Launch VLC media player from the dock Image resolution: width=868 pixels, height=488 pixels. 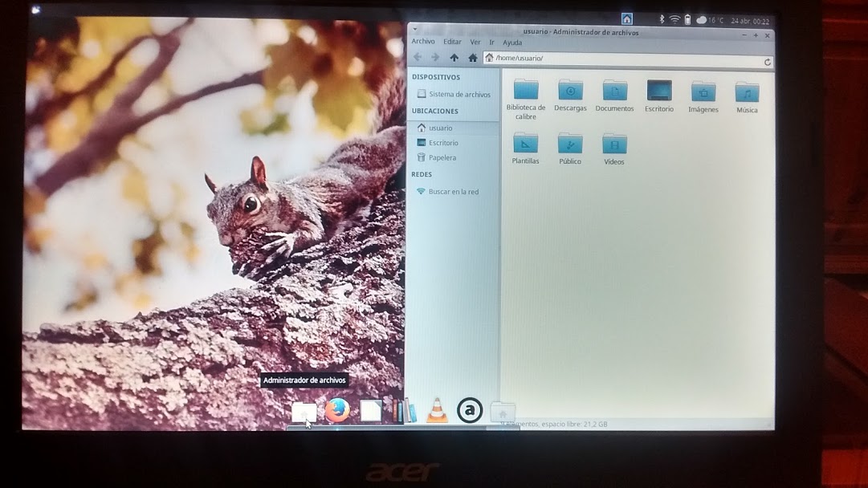click(x=437, y=410)
